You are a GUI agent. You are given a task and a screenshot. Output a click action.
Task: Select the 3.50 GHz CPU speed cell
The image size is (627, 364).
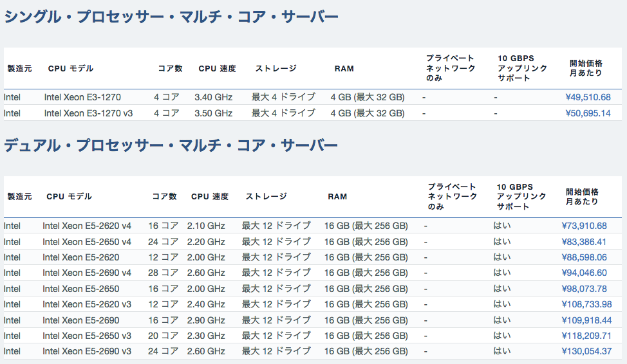(x=214, y=113)
